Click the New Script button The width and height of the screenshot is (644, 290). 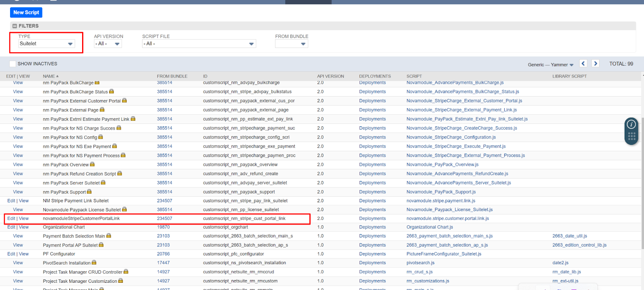(x=26, y=12)
